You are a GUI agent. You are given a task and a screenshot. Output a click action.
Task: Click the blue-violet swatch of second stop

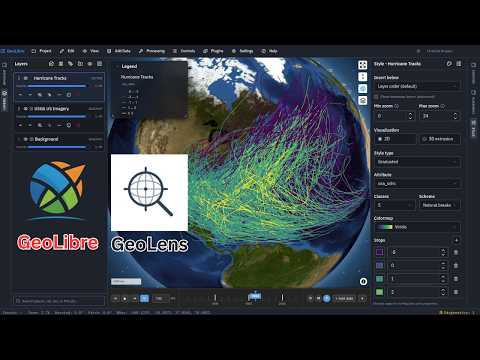click(x=380, y=266)
